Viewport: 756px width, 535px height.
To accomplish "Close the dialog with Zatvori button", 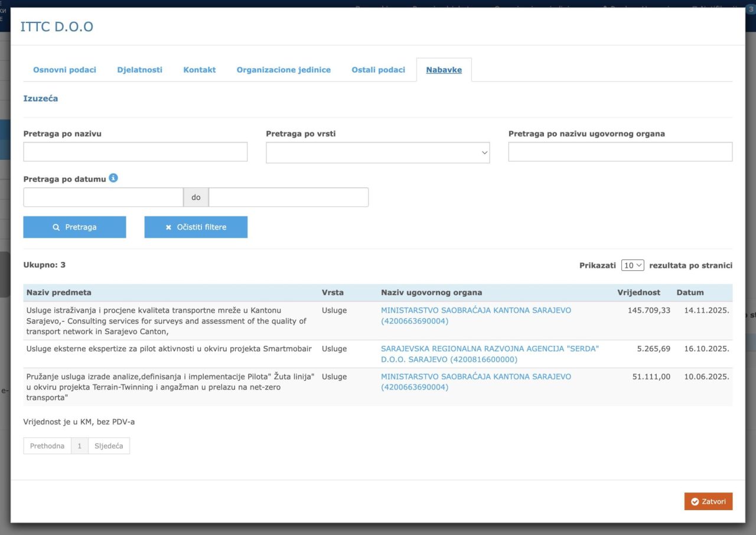I will (708, 501).
